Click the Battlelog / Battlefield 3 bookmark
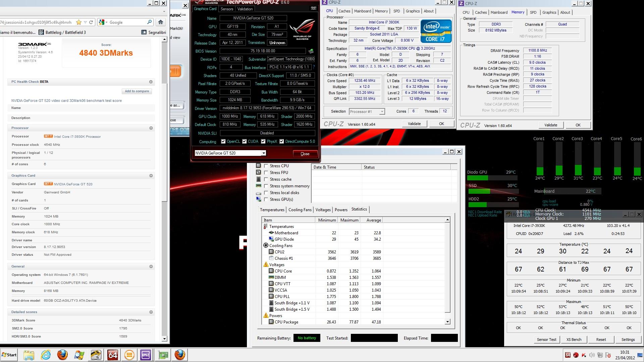Image resolution: width=644 pixels, height=362 pixels. 62,32
